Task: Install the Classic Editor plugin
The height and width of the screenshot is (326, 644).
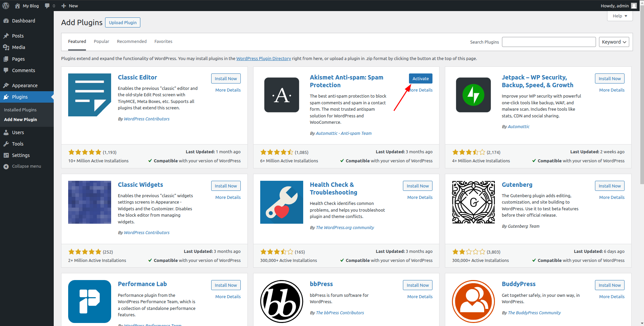Action: click(x=226, y=78)
